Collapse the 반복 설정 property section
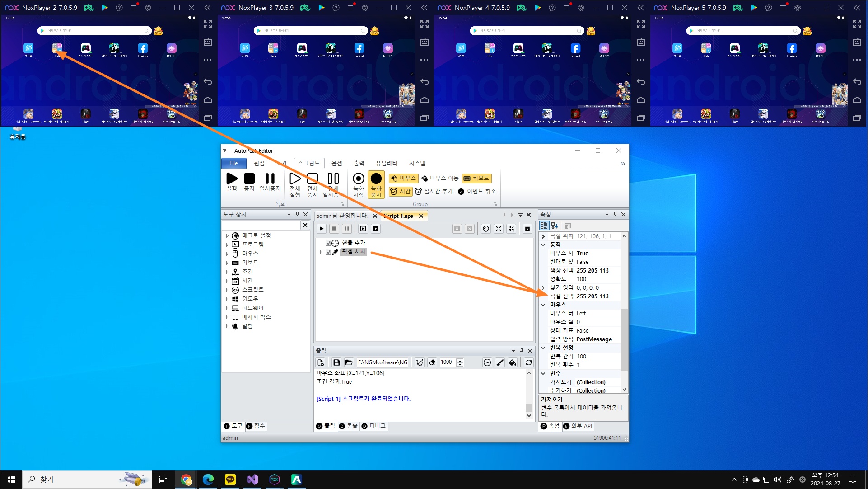 click(x=543, y=348)
